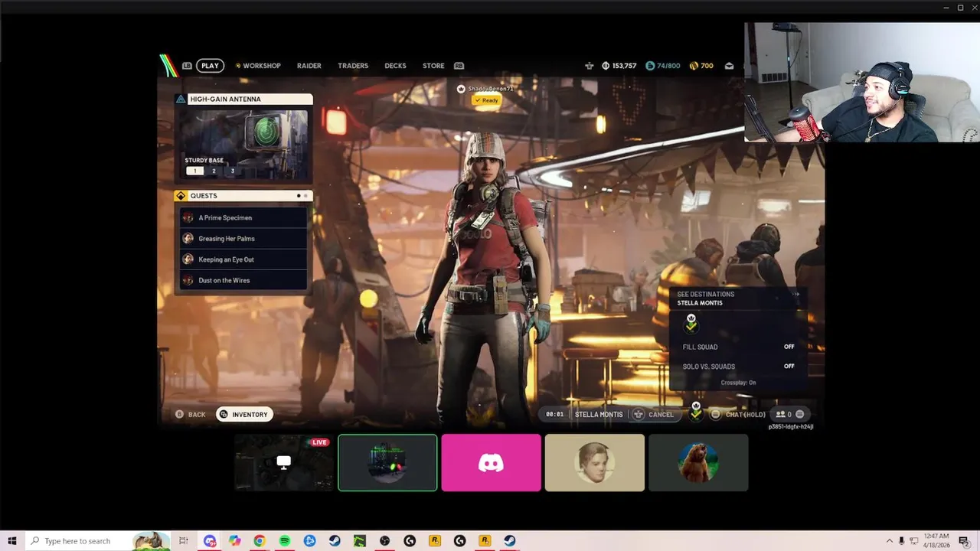The height and width of the screenshot is (551, 980).
Task: Select Sturdy Base stage 3
Action: coord(233,171)
